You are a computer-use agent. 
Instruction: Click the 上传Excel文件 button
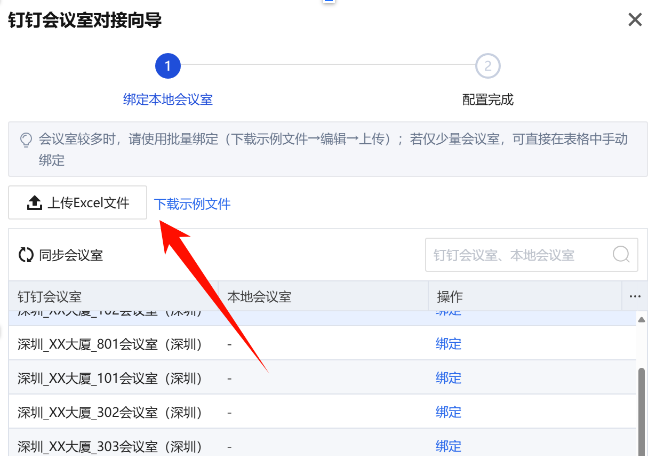78,203
